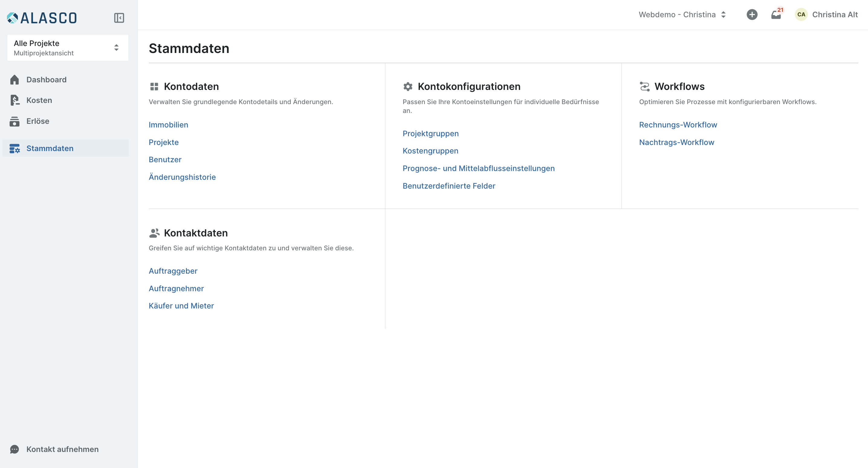Open the Käufer und Mieter link
868x468 pixels.
pyautogui.click(x=181, y=306)
